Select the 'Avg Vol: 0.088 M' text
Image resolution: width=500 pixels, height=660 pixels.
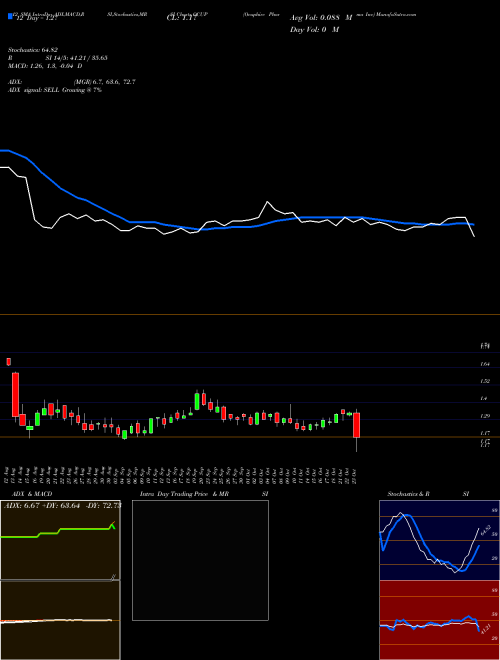[321, 18]
